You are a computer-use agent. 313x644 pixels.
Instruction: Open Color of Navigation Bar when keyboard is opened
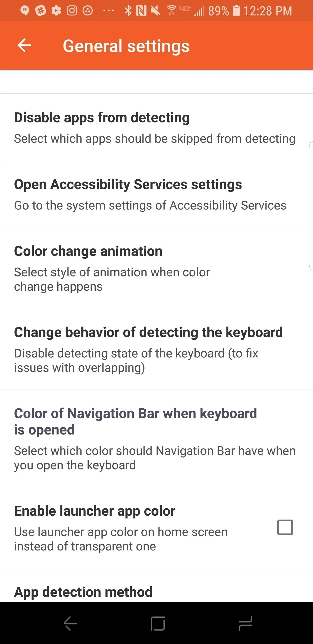coord(156,438)
